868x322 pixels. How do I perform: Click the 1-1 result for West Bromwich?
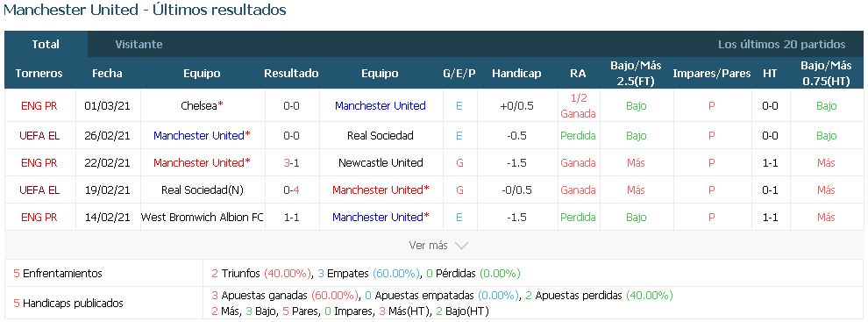(291, 217)
